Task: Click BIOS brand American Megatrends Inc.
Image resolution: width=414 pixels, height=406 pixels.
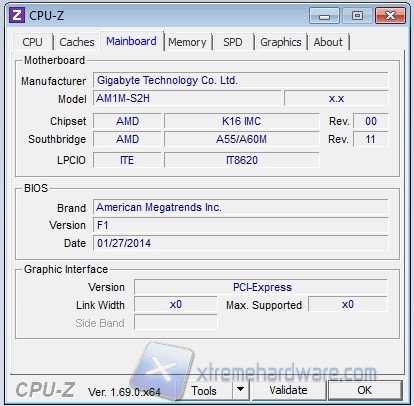Action: [x=240, y=207]
